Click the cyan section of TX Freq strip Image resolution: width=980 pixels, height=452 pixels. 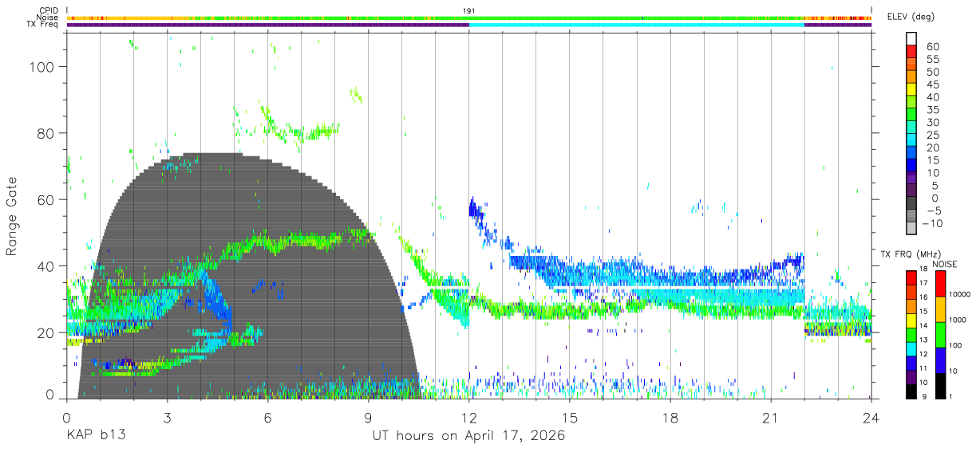tap(636, 25)
